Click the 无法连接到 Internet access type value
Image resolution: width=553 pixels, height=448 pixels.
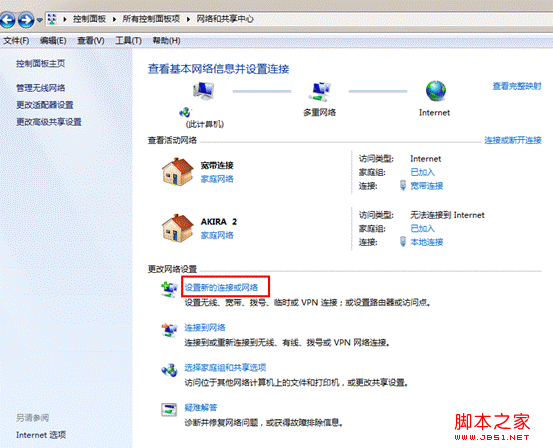(447, 215)
